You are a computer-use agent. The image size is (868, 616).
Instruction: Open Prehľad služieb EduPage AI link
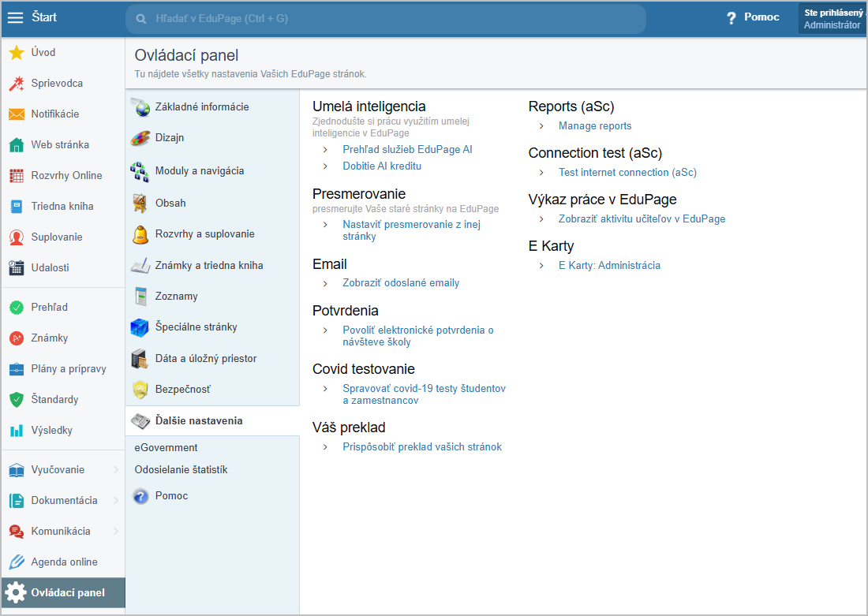pyautogui.click(x=407, y=149)
